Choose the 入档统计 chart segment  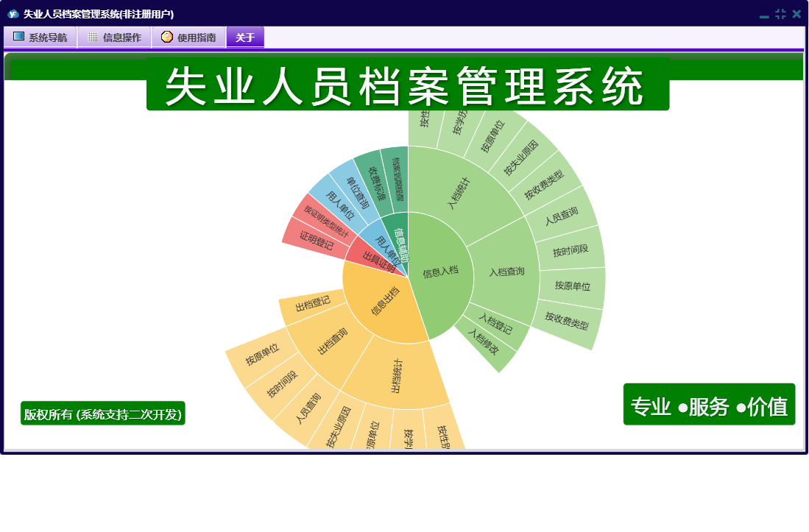(459, 194)
